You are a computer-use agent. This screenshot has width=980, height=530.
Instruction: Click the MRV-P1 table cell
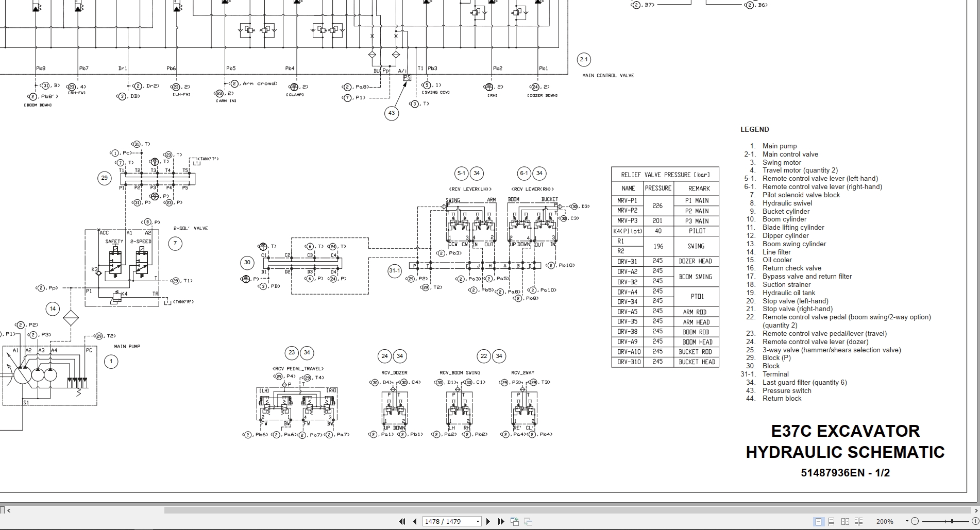point(627,201)
